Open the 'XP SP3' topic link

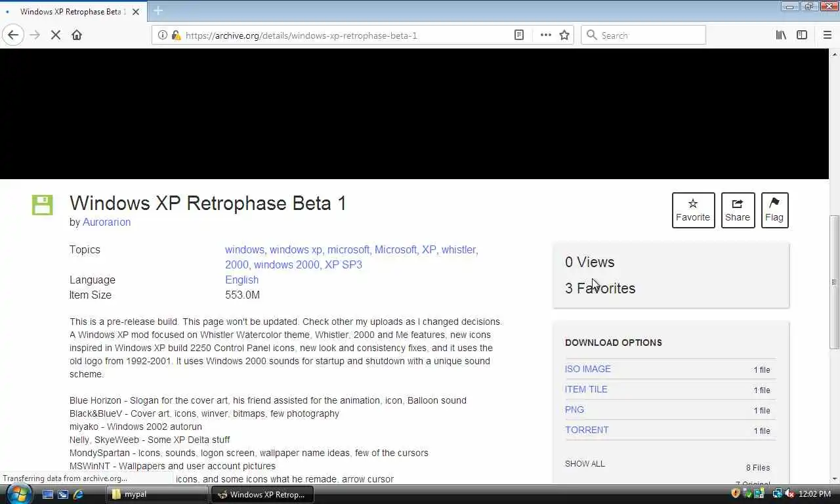343,265
